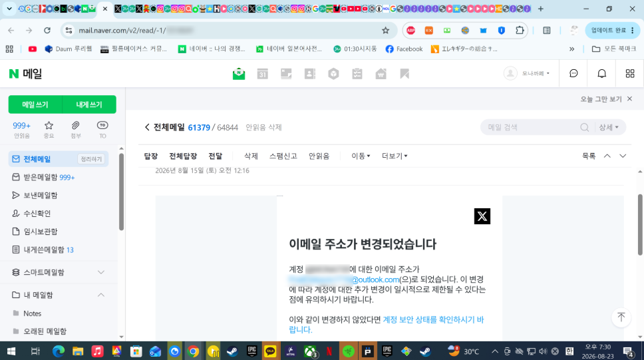Open the Naver Mail service icon
The width and height of the screenshot is (644, 360).
point(239,74)
